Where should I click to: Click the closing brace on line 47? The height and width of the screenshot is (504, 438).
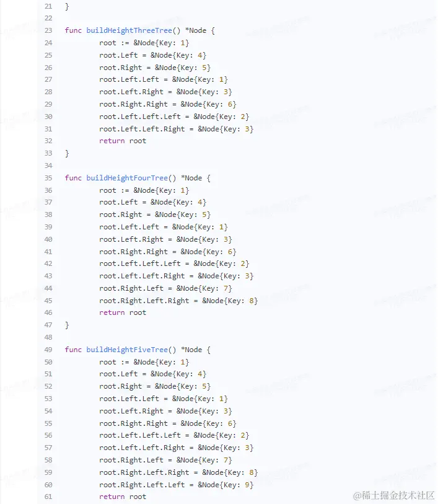coord(67,325)
